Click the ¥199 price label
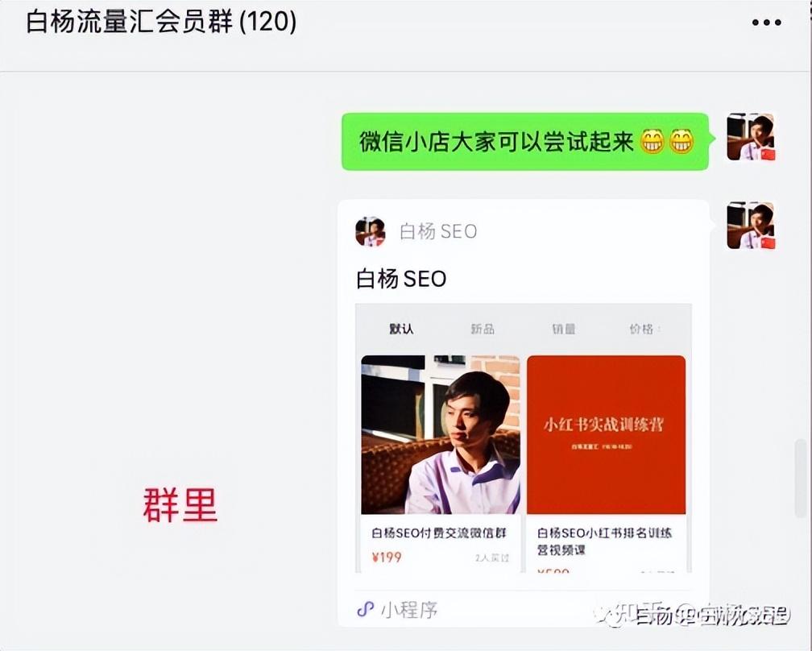The image size is (812, 651). [x=387, y=558]
